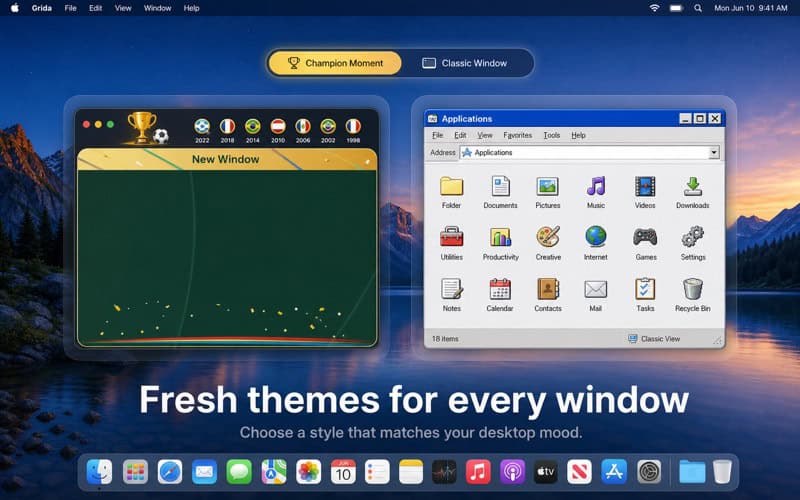The image size is (800, 500).
Task: Open the Internet globe icon
Action: click(x=595, y=243)
